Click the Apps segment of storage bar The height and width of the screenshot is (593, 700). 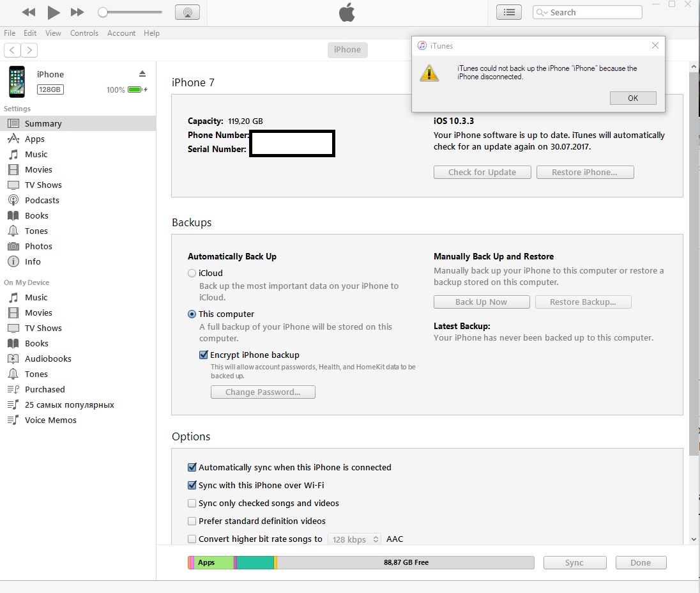(x=214, y=562)
